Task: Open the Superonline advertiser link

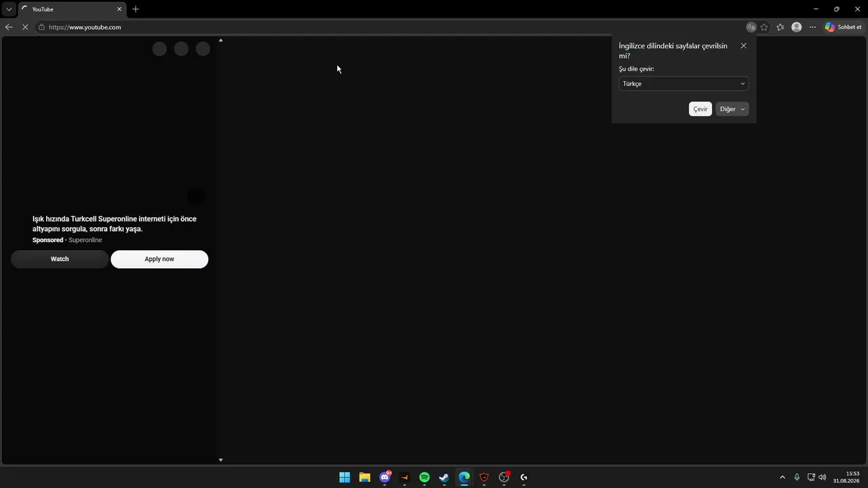Action: (85, 240)
